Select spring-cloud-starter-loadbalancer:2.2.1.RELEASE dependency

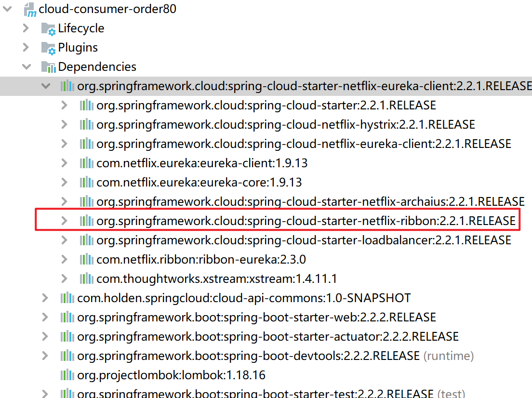click(304, 240)
